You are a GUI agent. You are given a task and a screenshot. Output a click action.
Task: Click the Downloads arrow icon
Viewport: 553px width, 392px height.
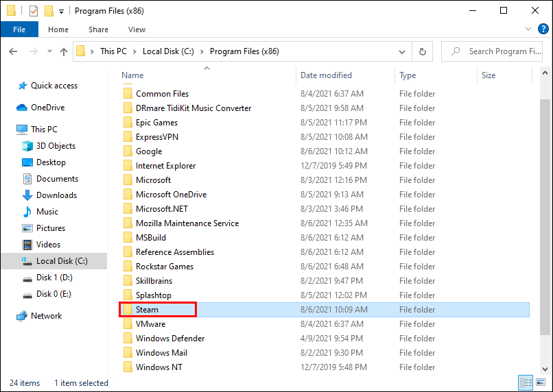coord(27,195)
